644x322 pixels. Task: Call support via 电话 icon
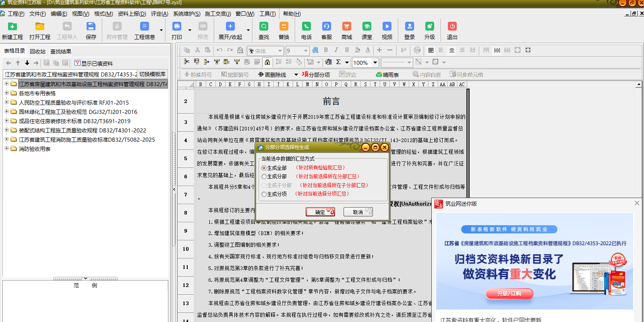coord(306,27)
